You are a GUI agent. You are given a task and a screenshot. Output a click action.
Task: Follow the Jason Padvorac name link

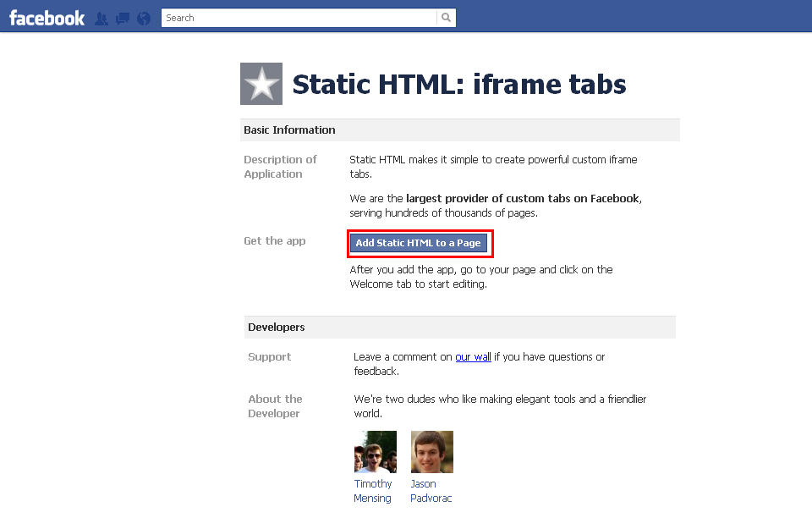click(431, 491)
